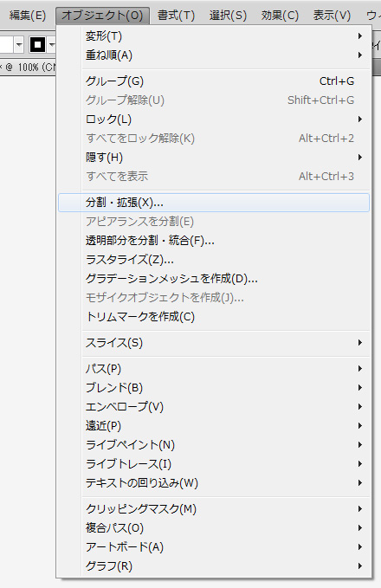The width and height of the screenshot is (381, 588).
Task: Expand the パス(P) submenu
Action: [x=214, y=369]
